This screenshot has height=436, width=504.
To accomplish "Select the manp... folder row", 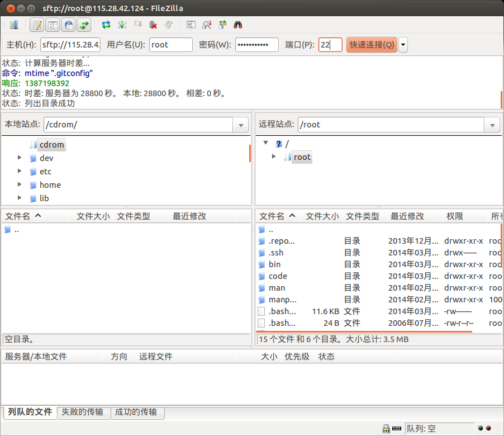I will click(x=379, y=300).
